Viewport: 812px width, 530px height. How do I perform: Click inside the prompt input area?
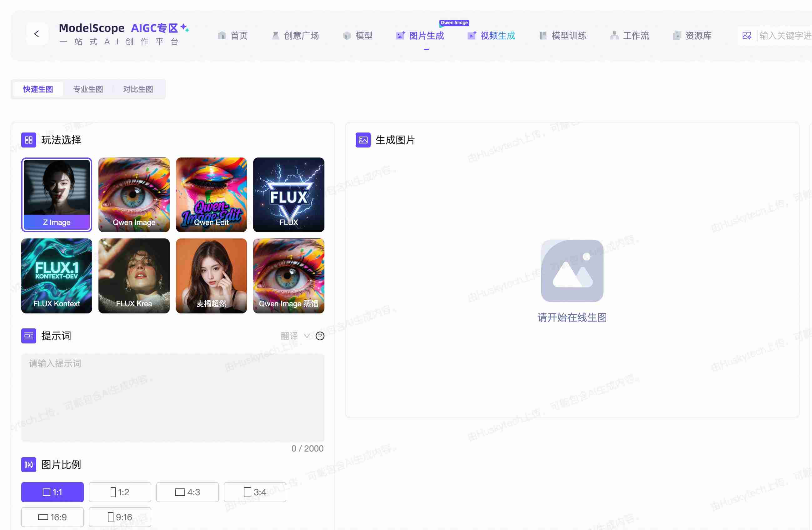point(173,397)
